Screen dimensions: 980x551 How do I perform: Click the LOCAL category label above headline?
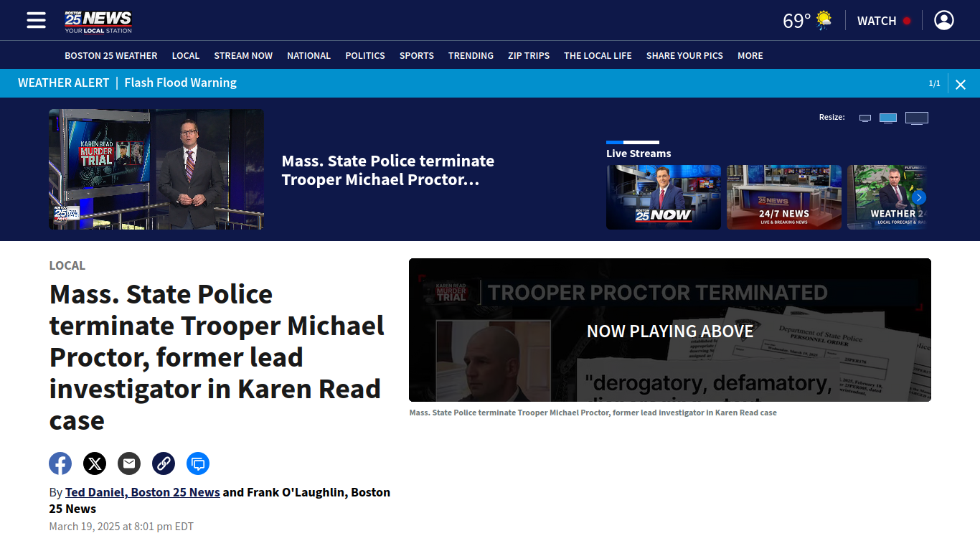[x=67, y=265]
